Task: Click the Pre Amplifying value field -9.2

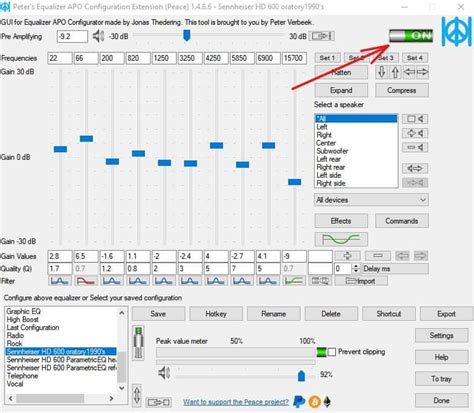Action: (x=72, y=36)
